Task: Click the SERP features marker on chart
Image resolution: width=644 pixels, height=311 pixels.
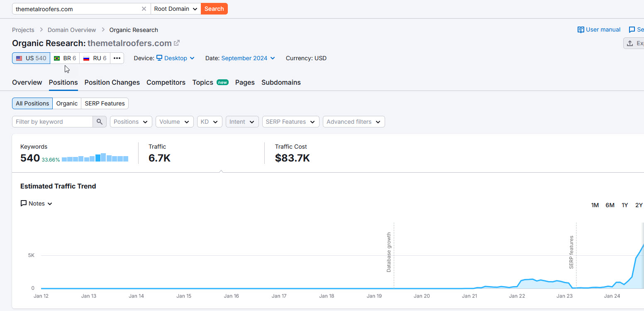Action: [x=571, y=252]
